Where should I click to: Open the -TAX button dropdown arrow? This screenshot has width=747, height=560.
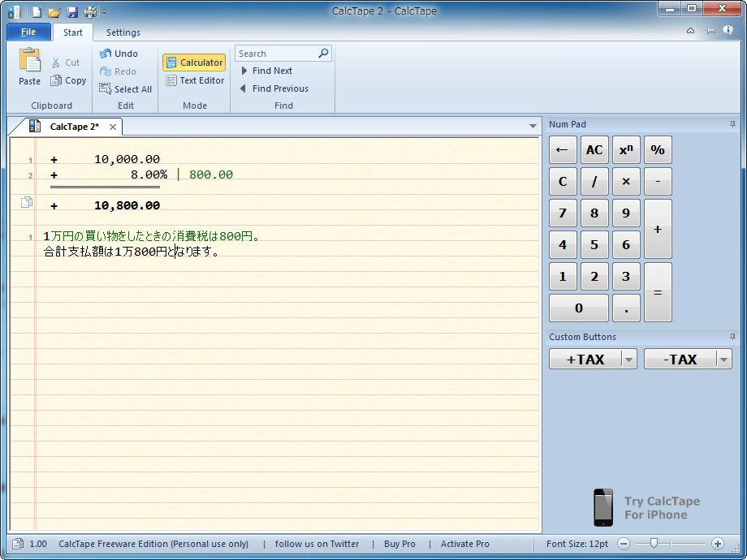point(724,360)
